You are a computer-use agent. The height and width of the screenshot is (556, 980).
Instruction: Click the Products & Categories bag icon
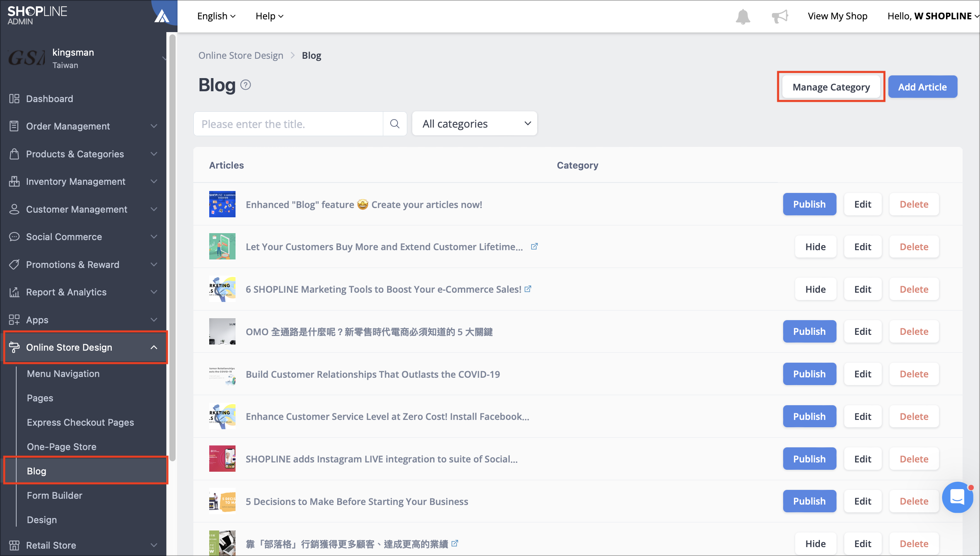pyautogui.click(x=14, y=154)
